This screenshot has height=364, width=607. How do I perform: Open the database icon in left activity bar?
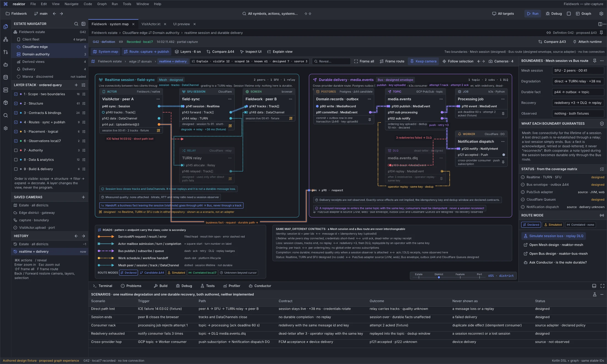coord(6,77)
